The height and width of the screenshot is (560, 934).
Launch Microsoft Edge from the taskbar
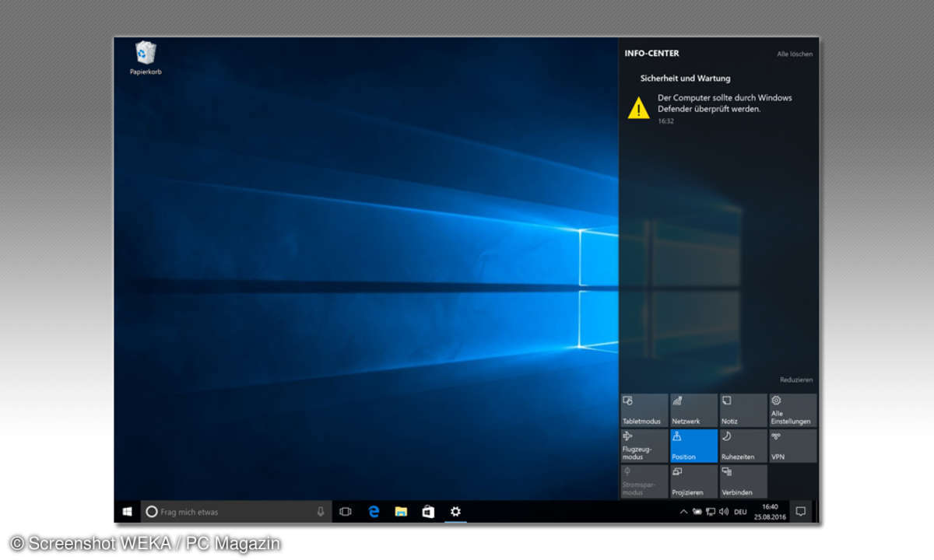(x=374, y=511)
